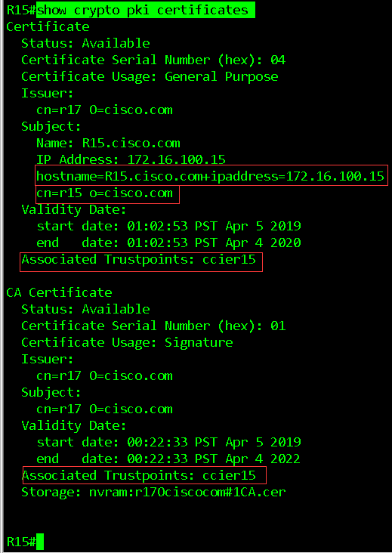The width and height of the screenshot is (392, 553).
Task: Click the 'end date: 01:02:53 PST Apr 4 2020' line
Action: 169,243
